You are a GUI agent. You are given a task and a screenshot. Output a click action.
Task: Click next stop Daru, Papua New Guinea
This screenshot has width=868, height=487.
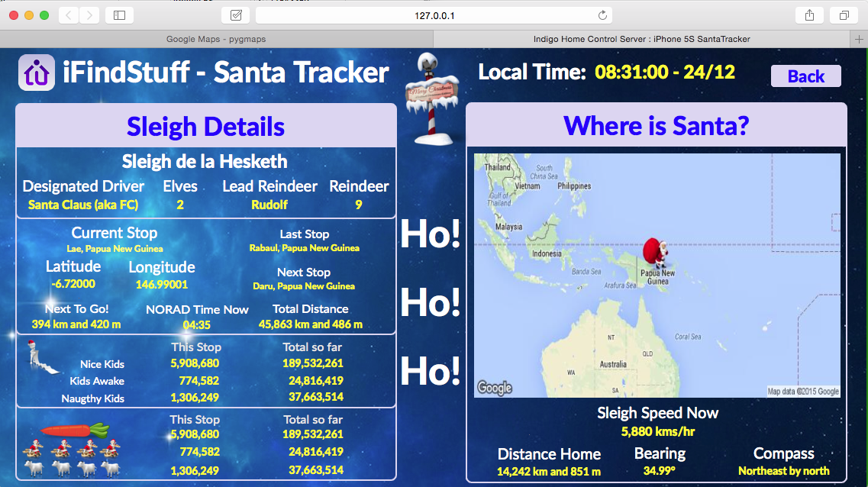[x=304, y=286]
